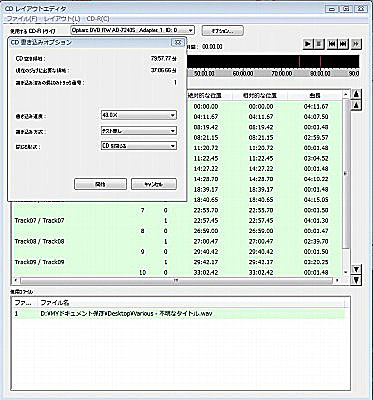Click the 04:07.50 length cell

point(316,117)
